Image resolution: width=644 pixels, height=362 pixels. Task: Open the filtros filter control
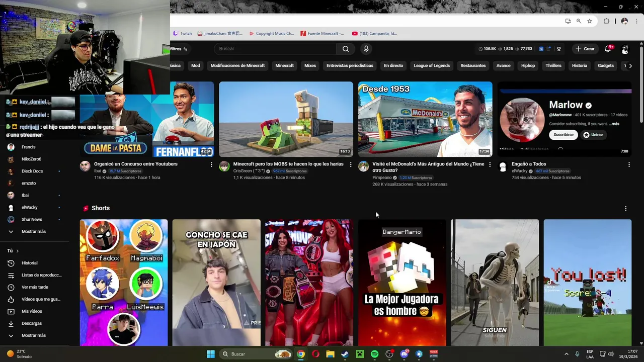point(179,49)
